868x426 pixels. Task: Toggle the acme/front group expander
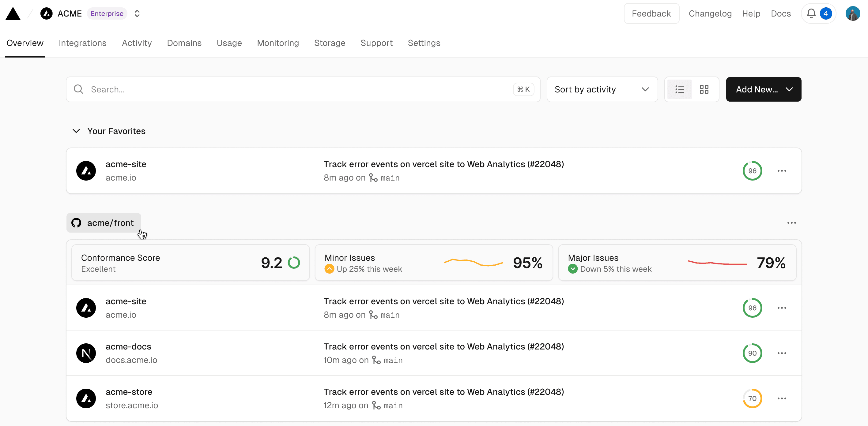point(102,223)
